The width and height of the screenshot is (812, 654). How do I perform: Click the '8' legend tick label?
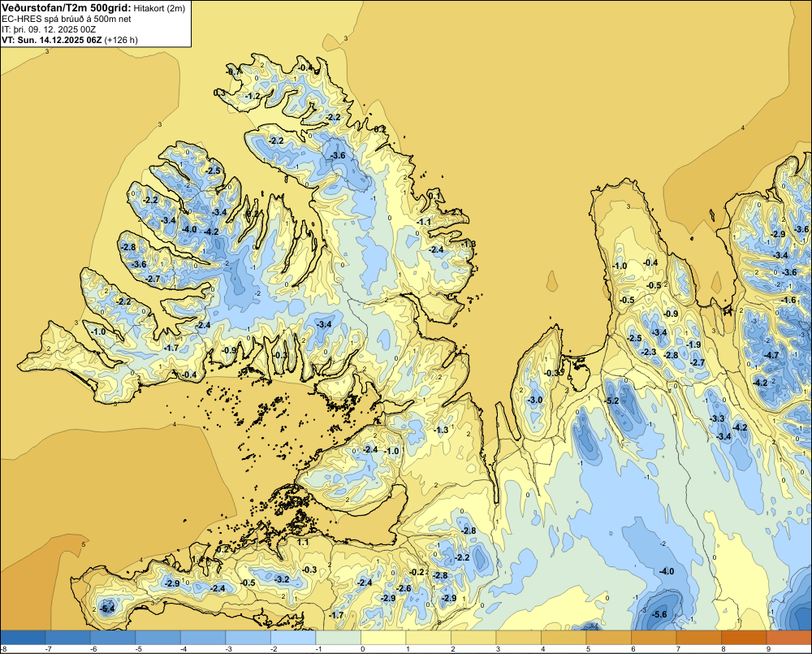(723, 649)
